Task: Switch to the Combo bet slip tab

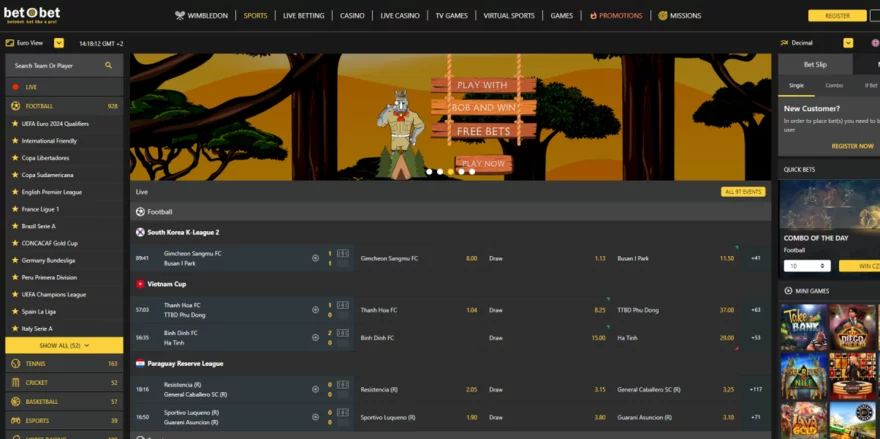Action: [x=833, y=85]
